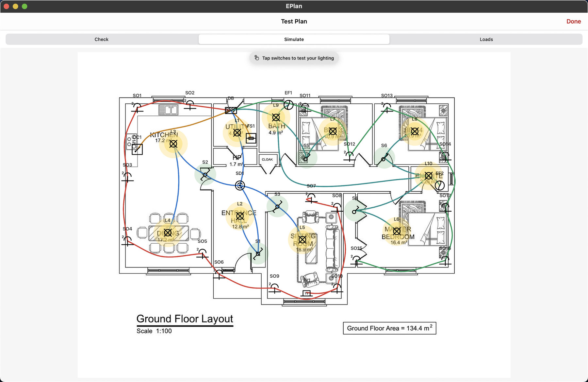Click bath light L9 symbol
Image resolution: width=588 pixels, height=382 pixels.
(276, 117)
